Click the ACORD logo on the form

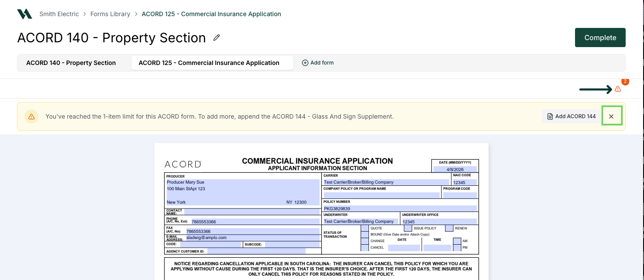pos(183,164)
